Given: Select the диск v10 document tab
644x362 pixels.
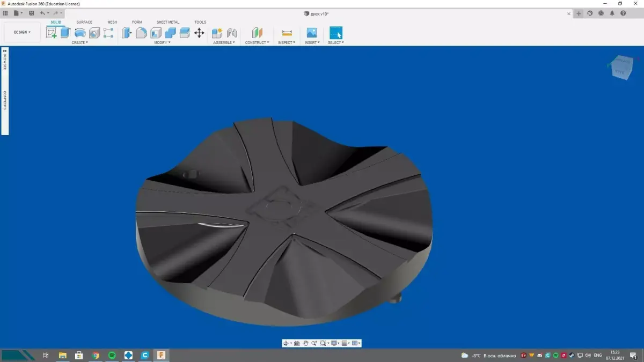Looking at the screenshot, I should click(316, 13).
